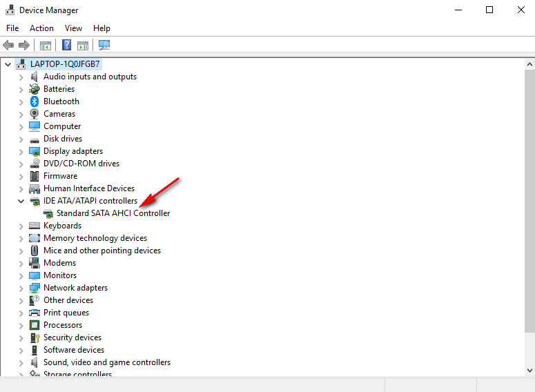Close the Device Manager window
Viewport: 535px width, 392px height.
(x=521, y=10)
